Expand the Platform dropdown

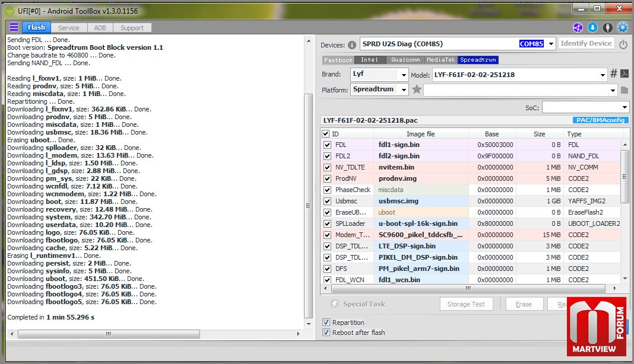point(404,90)
